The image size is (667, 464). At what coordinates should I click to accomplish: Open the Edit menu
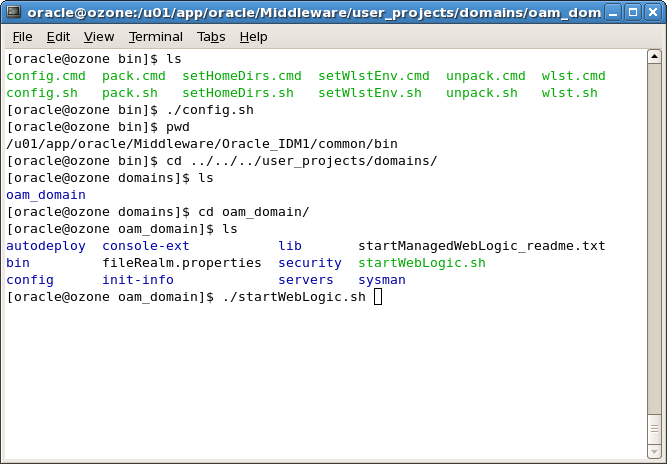point(58,37)
